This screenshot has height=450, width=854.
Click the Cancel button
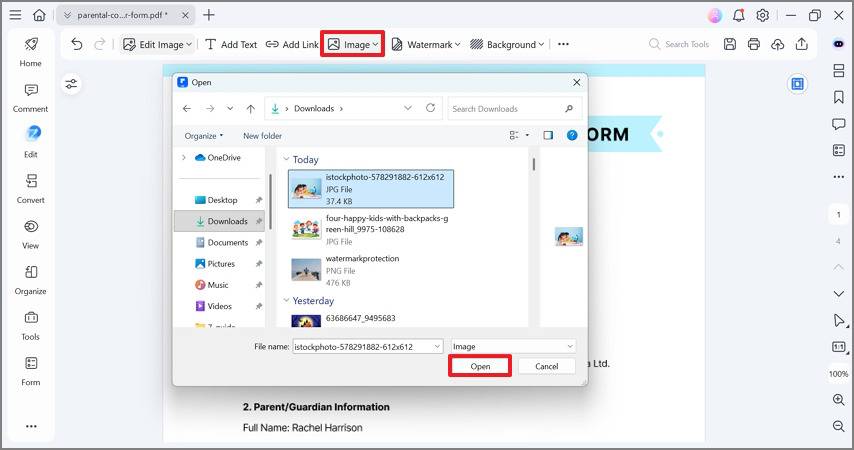[x=546, y=366]
